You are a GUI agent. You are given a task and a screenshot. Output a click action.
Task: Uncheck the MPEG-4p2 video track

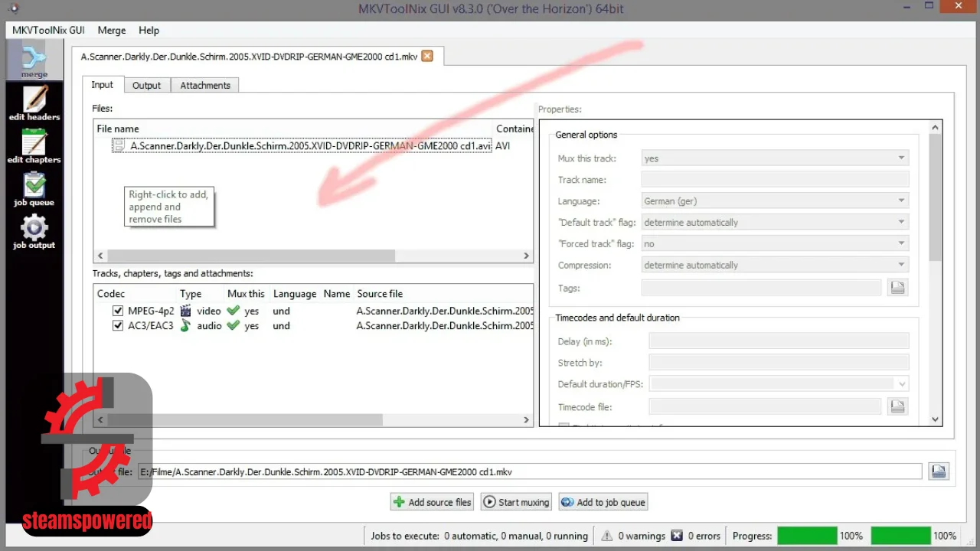click(x=118, y=311)
